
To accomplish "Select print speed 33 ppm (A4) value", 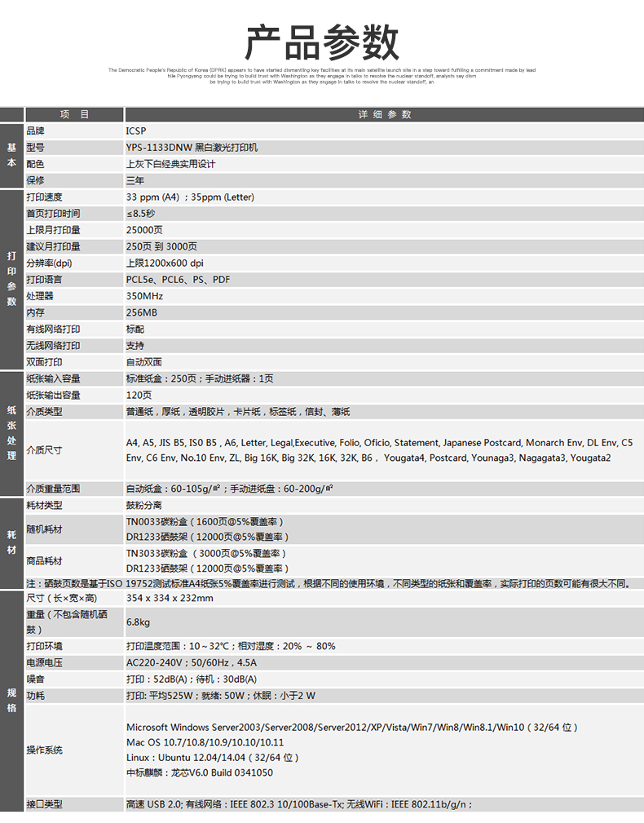I will coord(191,197).
